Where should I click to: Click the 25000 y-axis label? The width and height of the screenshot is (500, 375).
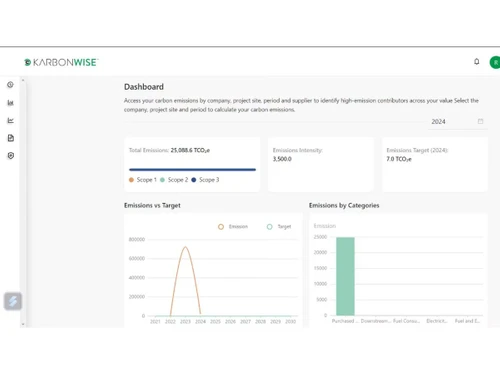(x=320, y=237)
